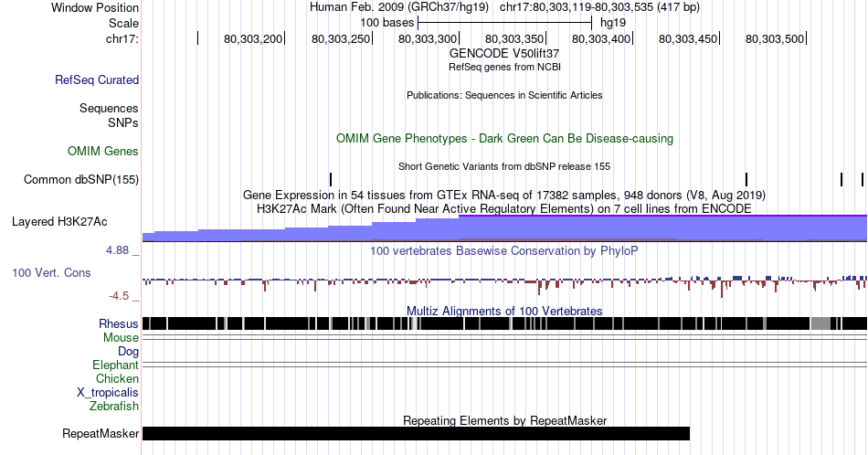The height and width of the screenshot is (455, 868).
Task: Click the 100 bases scale bar
Action: [505, 23]
